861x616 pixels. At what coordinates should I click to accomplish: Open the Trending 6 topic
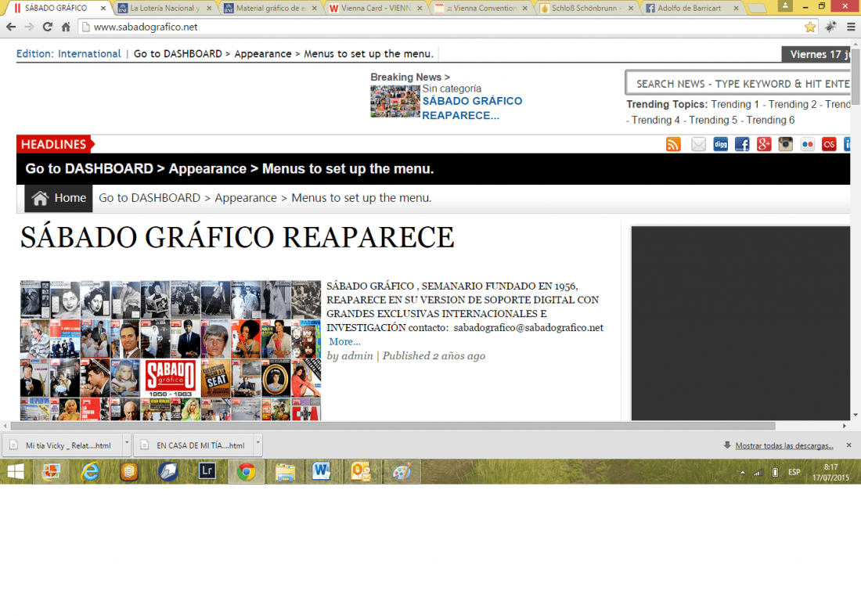770,121
